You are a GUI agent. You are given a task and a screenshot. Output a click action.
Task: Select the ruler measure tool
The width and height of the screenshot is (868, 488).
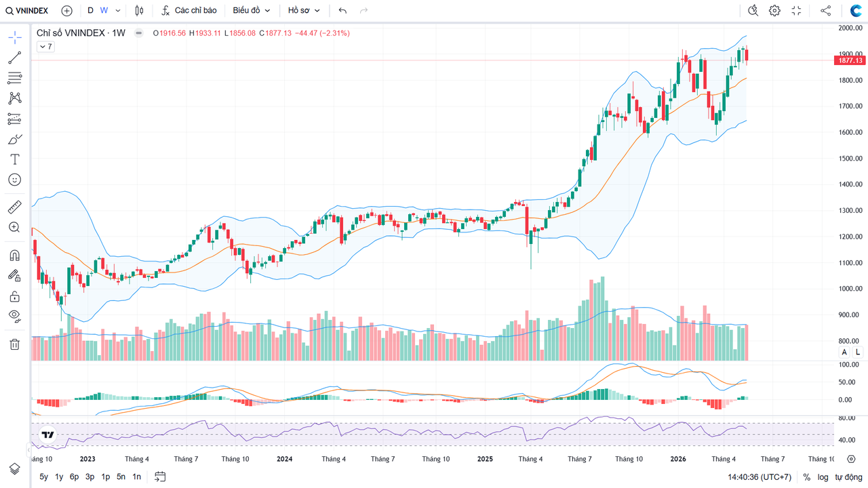pos(14,207)
